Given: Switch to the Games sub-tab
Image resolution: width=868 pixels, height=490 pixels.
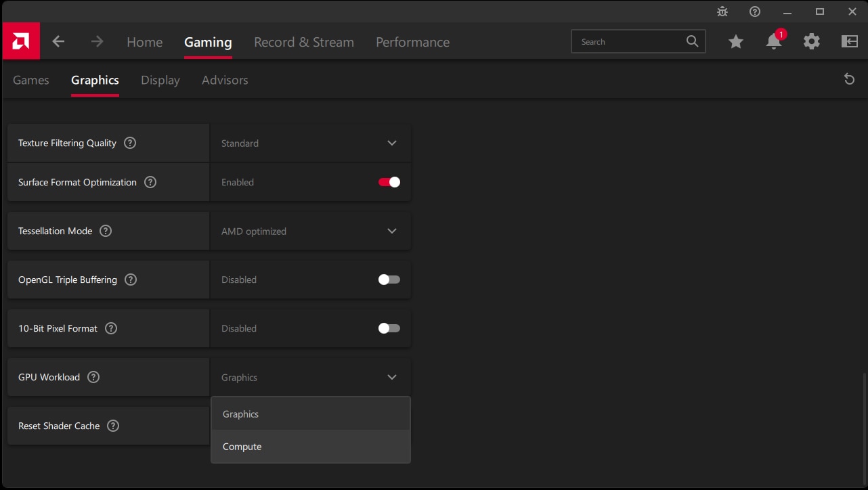Looking at the screenshot, I should coord(31,80).
